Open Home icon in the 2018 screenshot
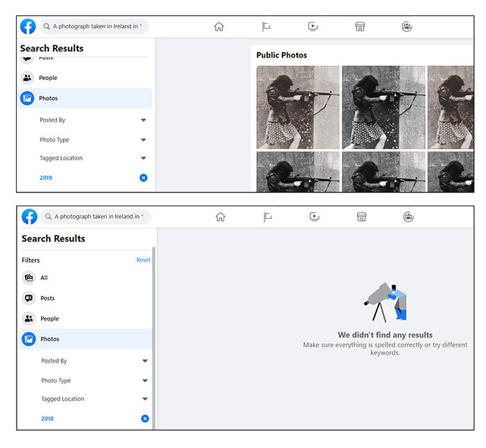This screenshot has height=448, width=486. tap(220, 217)
